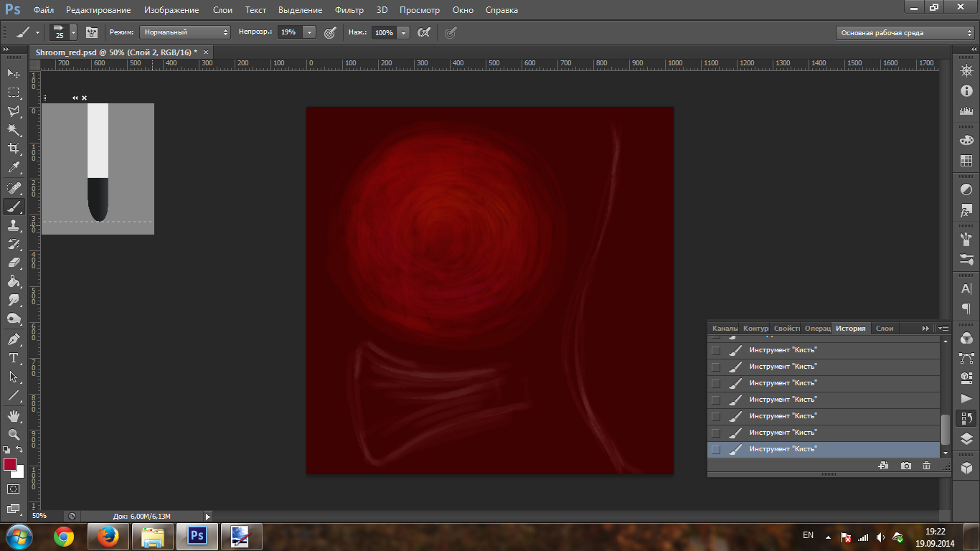The width and height of the screenshot is (980, 551).
Task: Expand the opacity 19% slider dropdown
Action: [309, 32]
